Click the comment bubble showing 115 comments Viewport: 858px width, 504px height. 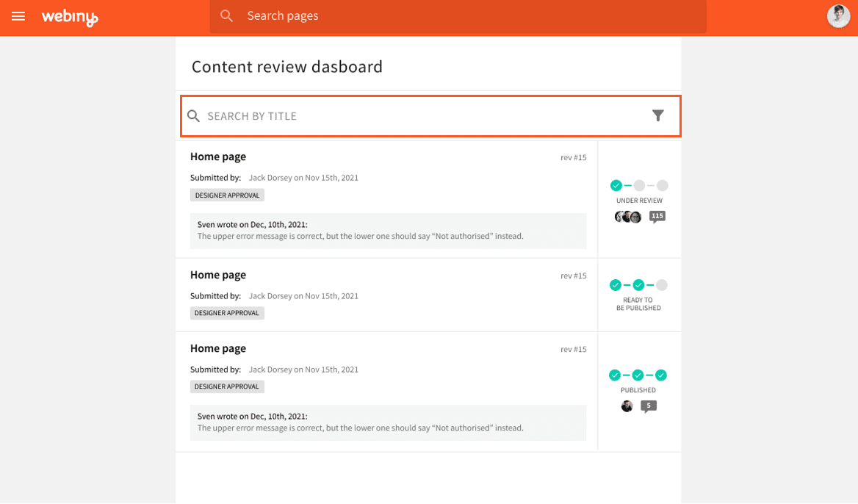(657, 216)
